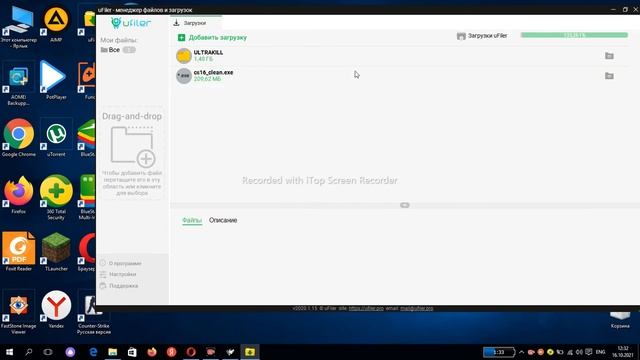Open Microsoft Store from taskbar
Viewport: 640px width, 360px height.
132,352
